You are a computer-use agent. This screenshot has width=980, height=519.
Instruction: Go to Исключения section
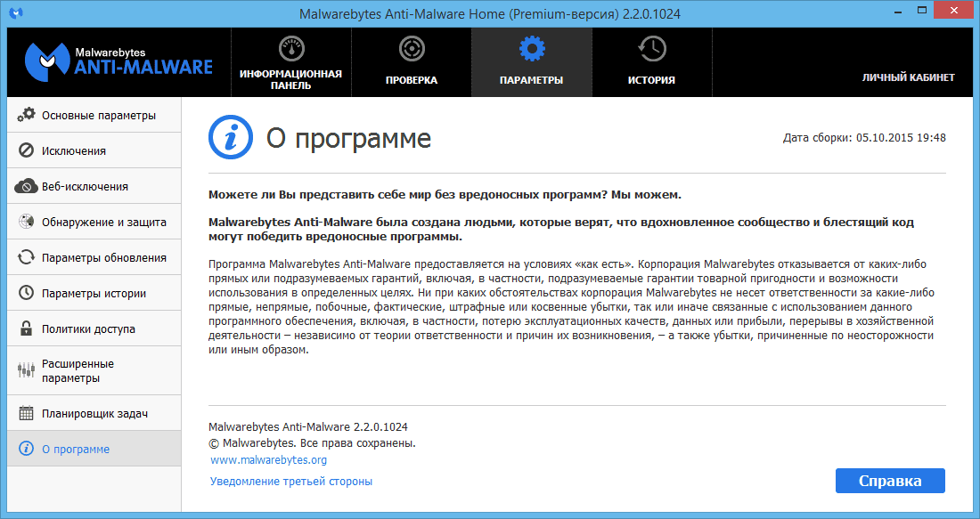click(94, 150)
